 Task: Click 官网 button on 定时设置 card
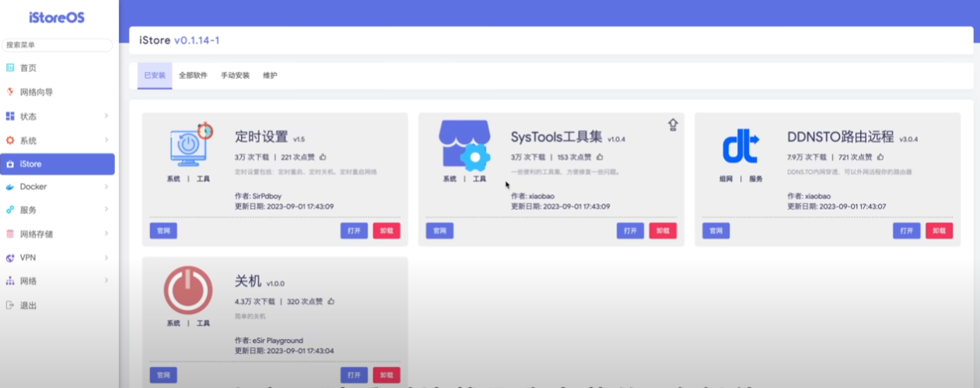point(163,231)
